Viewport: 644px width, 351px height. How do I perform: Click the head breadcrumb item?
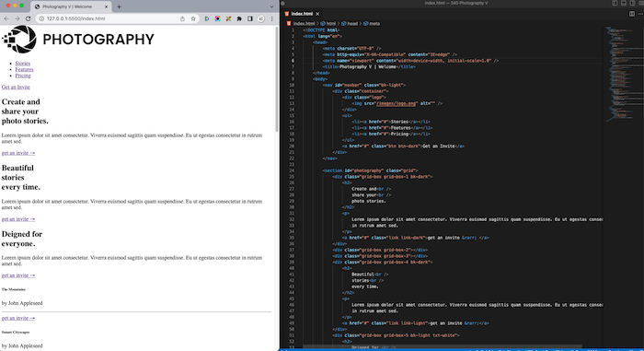point(350,23)
